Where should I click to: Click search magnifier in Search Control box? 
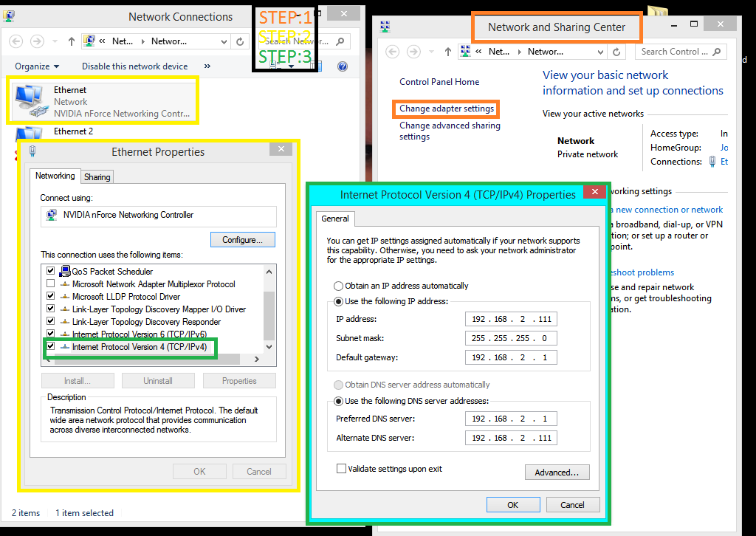(716, 52)
